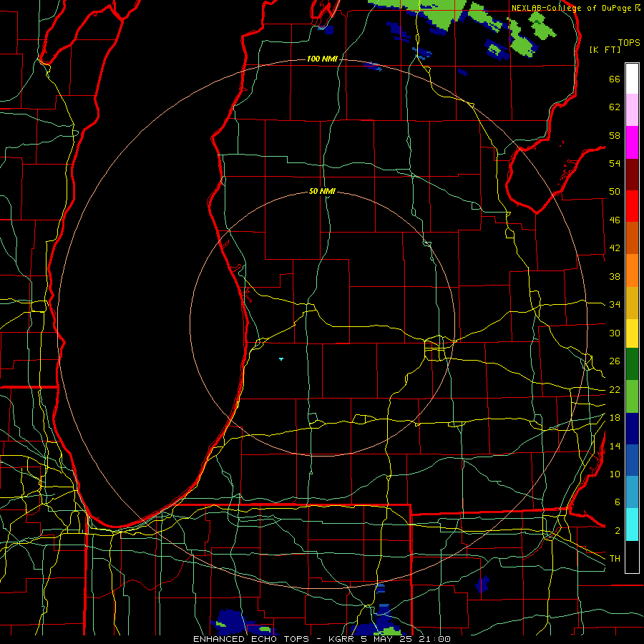Click the legend value "62"

tap(615, 107)
